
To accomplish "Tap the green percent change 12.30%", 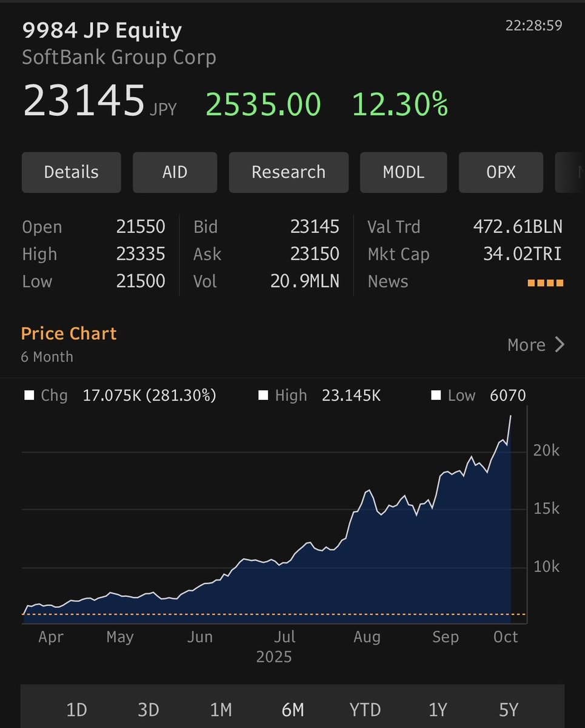I will click(400, 104).
